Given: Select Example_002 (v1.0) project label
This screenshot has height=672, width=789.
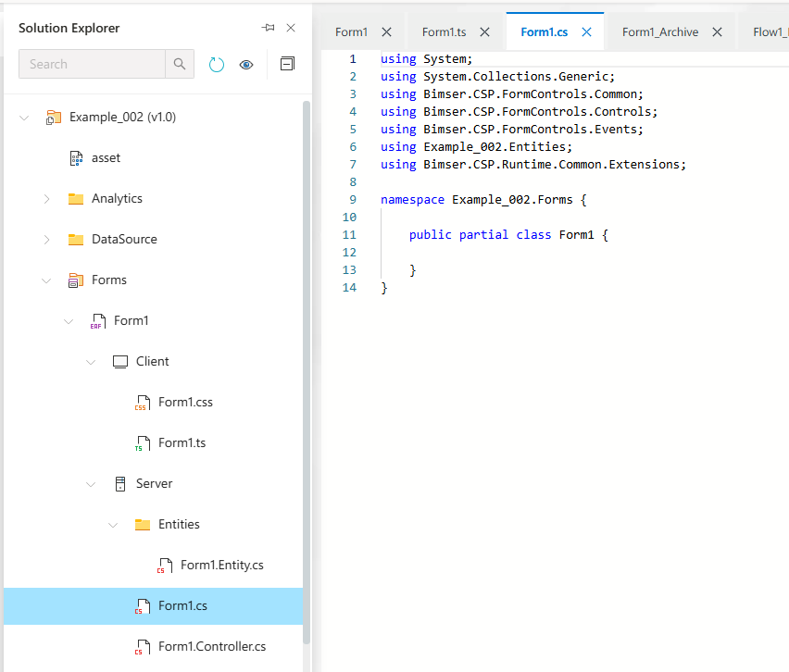Looking at the screenshot, I should [x=123, y=118].
